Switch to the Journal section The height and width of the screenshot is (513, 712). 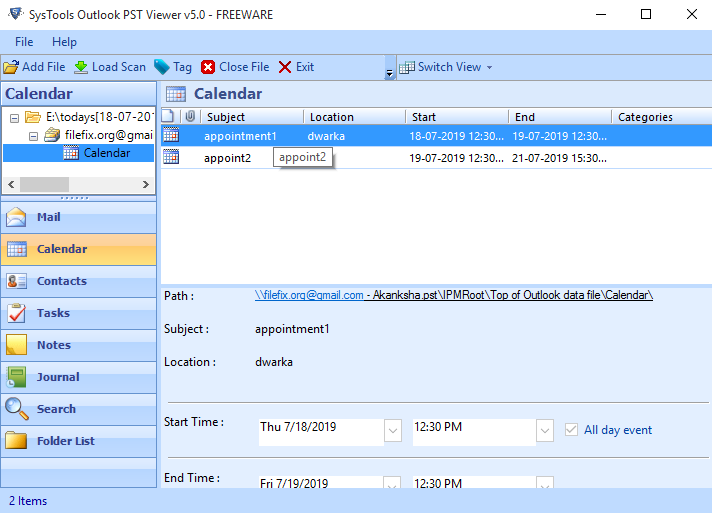coord(79,377)
